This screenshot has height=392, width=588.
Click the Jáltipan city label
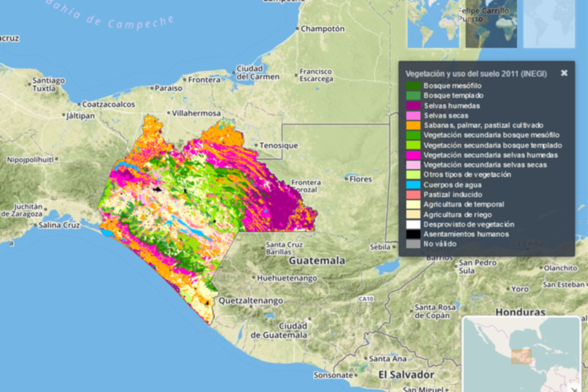pos(80,116)
